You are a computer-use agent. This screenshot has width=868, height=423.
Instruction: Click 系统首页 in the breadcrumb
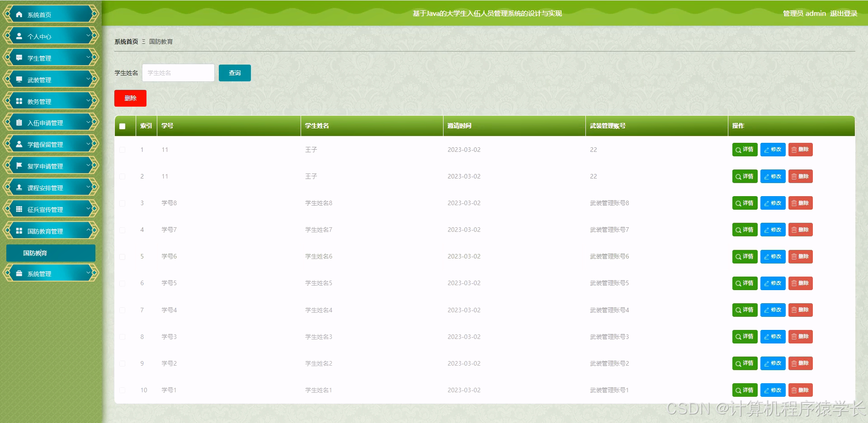(x=126, y=42)
